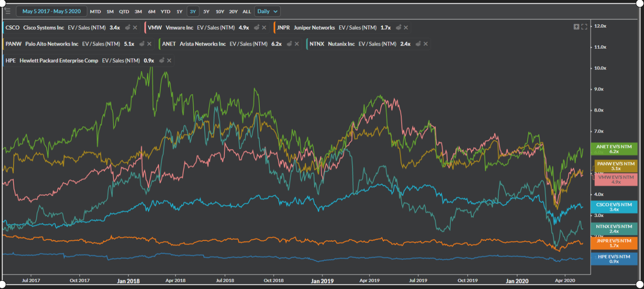Click the Oct 2018 x-axis label
Image resolution: width=644 pixels, height=289 pixels.
[273, 280]
